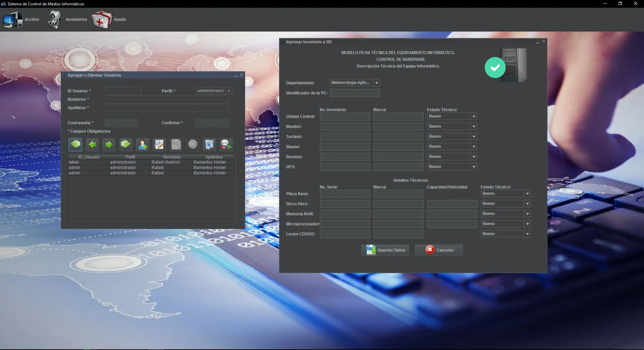This screenshot has height=350, width=644.
Task: Expand Bocinas Estado Técnico dropdown
Action: pos(474,157)
